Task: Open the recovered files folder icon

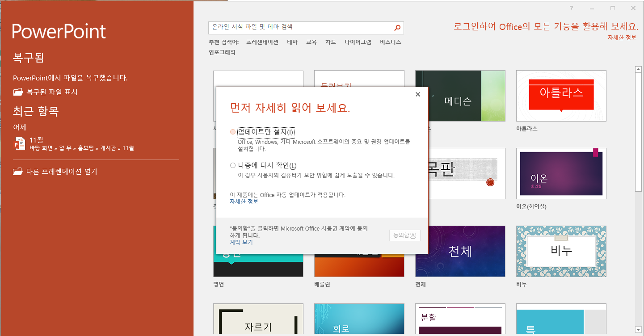Action: point(18,92)
